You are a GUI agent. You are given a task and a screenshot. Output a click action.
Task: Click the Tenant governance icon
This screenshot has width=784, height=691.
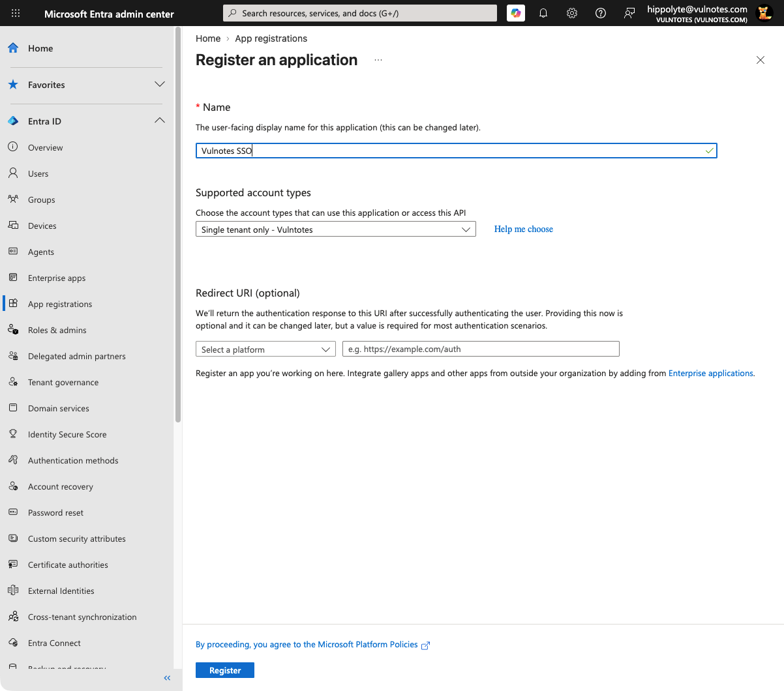pos(13,381)
